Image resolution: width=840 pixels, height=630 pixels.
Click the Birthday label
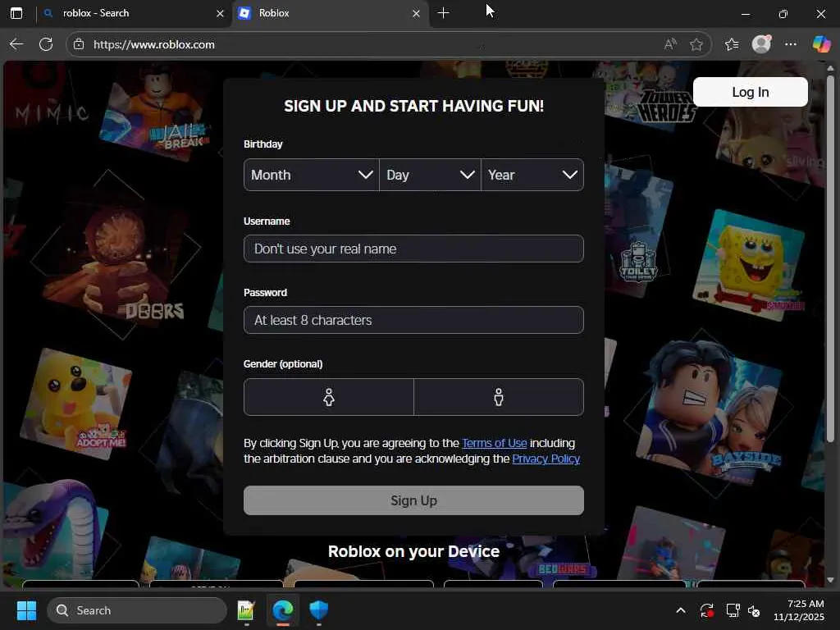click(262, 144)
